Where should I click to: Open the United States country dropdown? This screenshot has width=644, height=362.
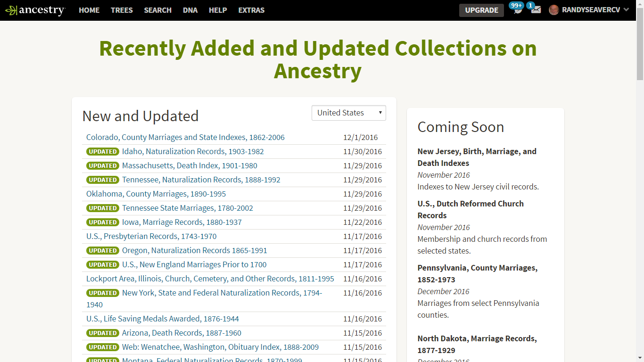348,113
